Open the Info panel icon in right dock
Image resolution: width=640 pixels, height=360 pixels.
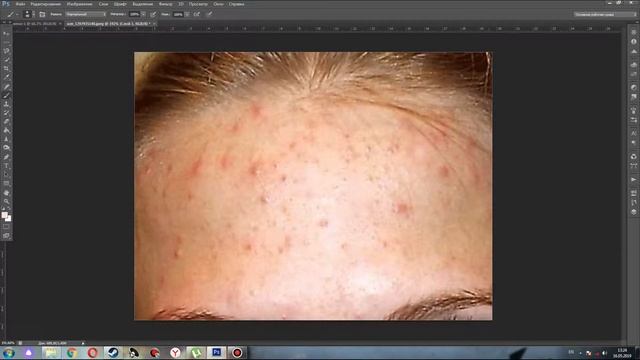(x=633, y=42)
